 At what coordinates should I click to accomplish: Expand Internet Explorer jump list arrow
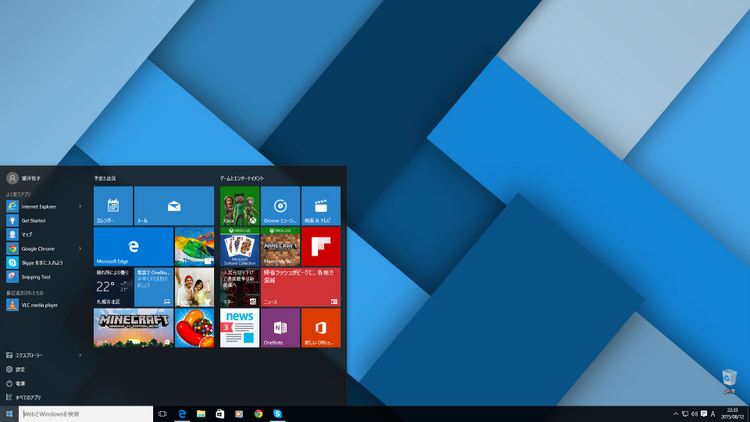pos(80,206)
